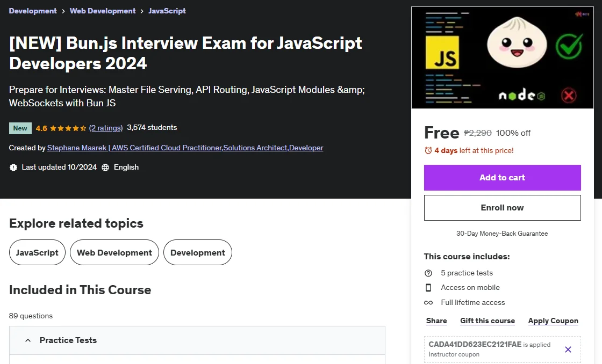Click the mobile phone access icon

(428, 288)
